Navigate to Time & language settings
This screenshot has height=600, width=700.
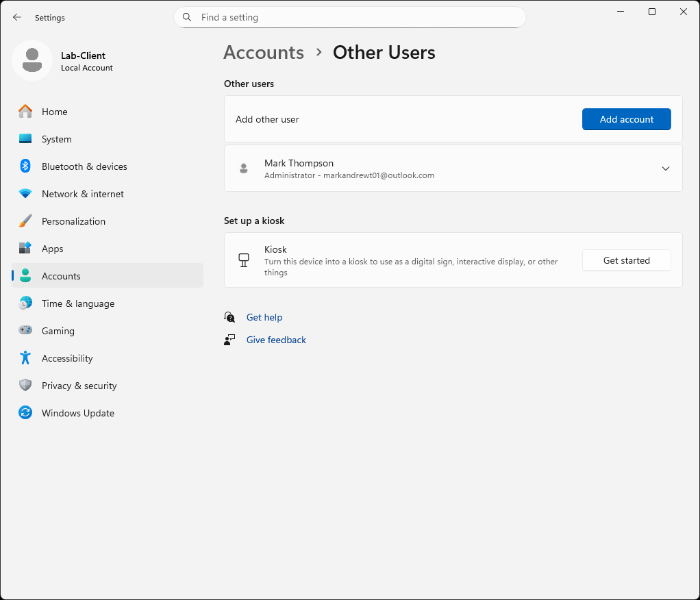pos(77,303)
